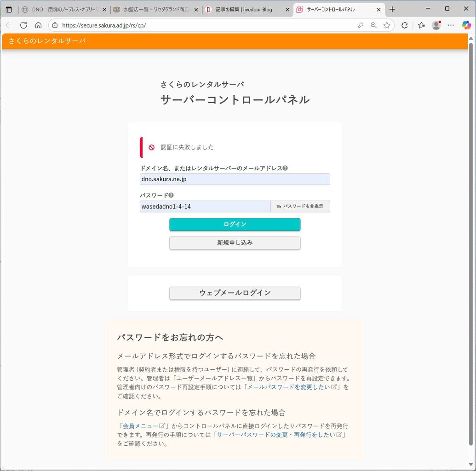Hide password with パスワードを非表示 toggle
This screenshot has width=476, height=471.
pyautogui.click(x=300, y=206)
